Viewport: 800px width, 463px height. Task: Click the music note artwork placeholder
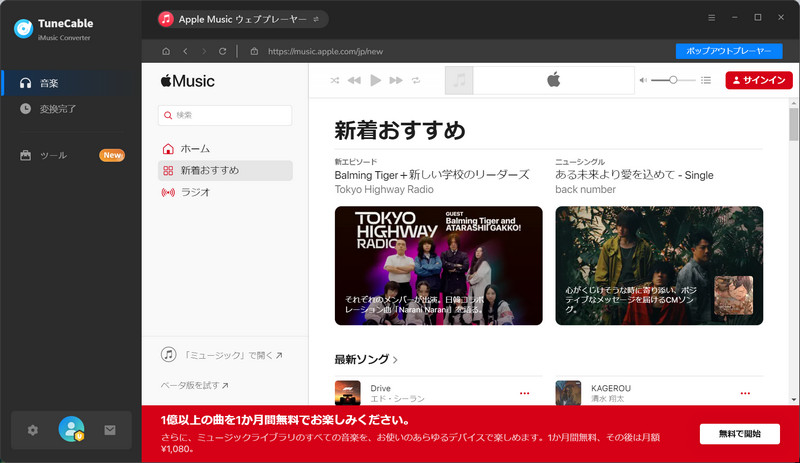459,80
